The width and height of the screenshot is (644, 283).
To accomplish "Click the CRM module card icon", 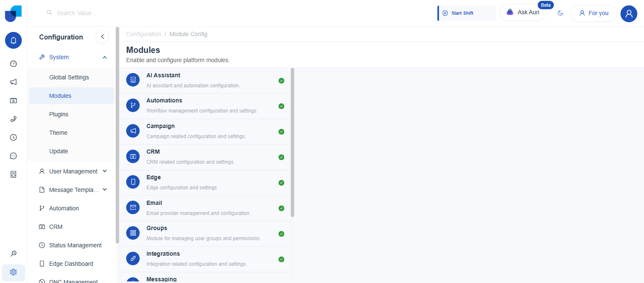I will pos(133,157).
